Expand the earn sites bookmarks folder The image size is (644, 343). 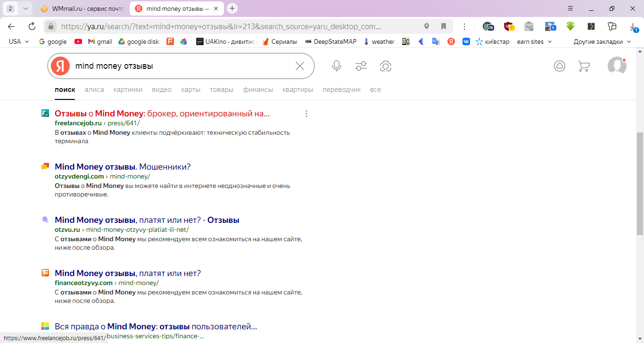534,41
